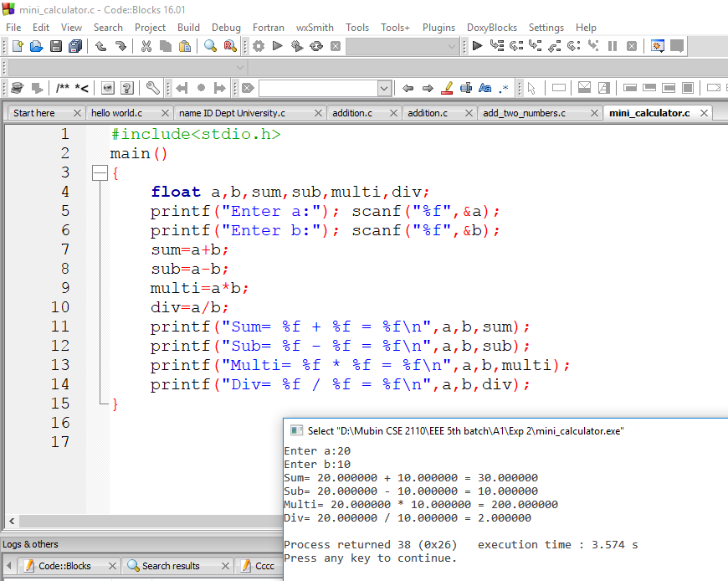Toggle syntax highlighting mode
Screen dimensions: 728x581
click(448, 86)
